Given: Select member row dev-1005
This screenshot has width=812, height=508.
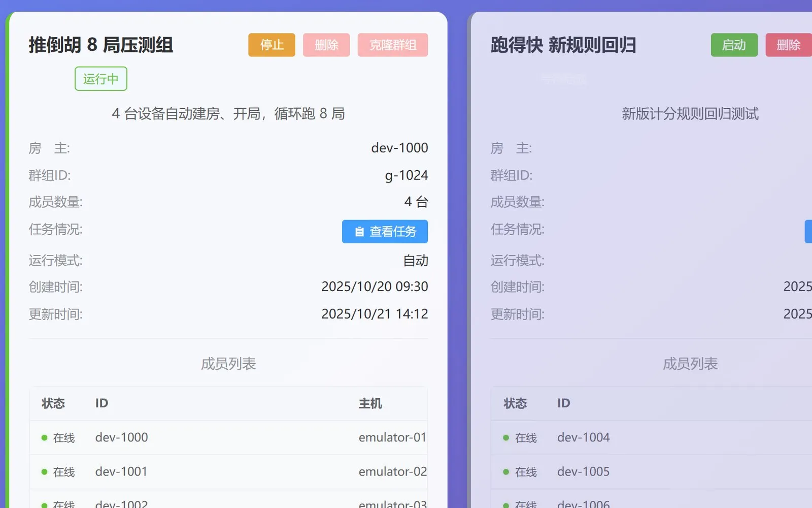Looking at the screenshot, I should pyautogui.click(x=652, y=472).
